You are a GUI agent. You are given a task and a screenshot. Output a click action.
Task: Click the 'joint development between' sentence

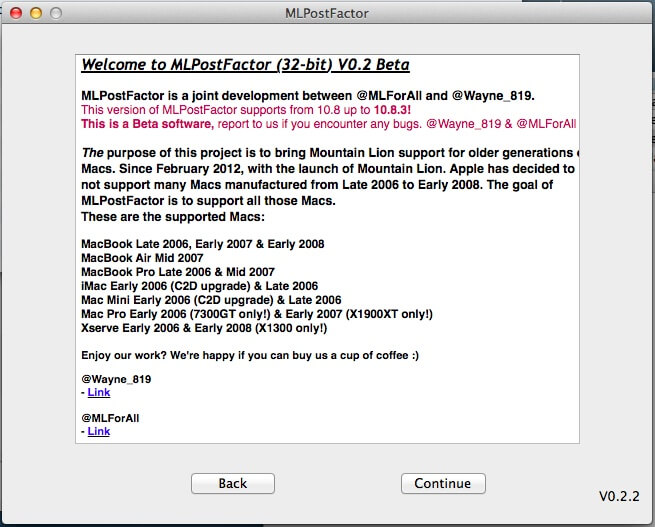308,96
